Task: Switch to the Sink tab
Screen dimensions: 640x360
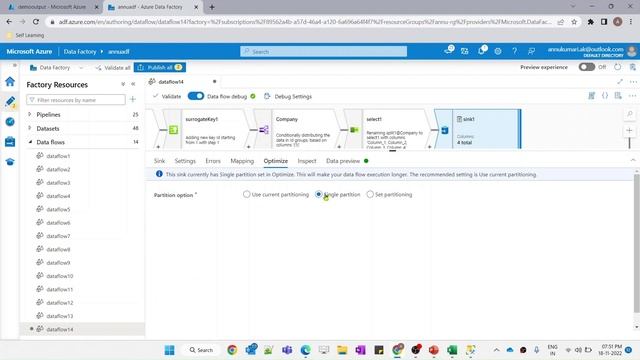Action: pos(159,161)
